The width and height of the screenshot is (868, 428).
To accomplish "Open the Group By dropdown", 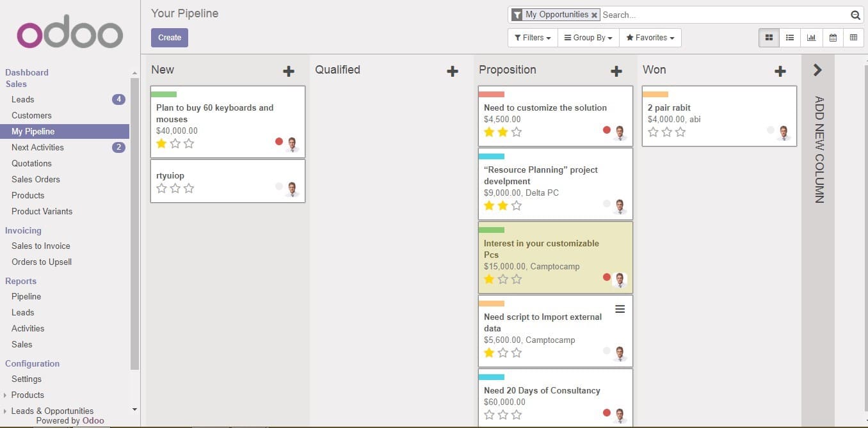I will [x=588, y=38].
